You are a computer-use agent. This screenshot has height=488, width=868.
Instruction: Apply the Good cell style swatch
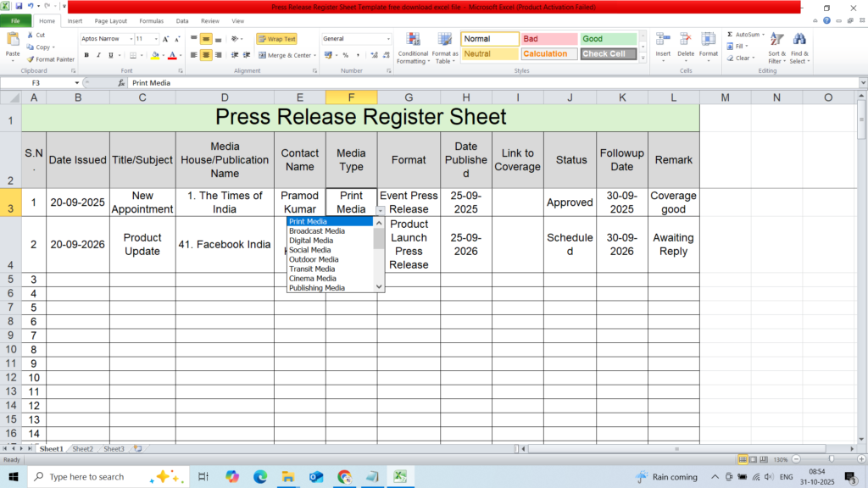pos(608,39)
